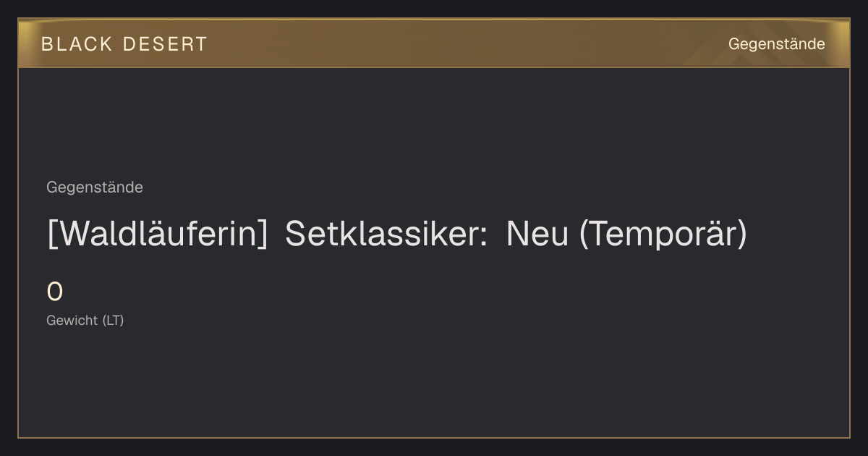Image resolution: width=868 pixels, height=456 pixels.
Task: Open Gegenstände in the header navigation
Action: coord(776,44)
